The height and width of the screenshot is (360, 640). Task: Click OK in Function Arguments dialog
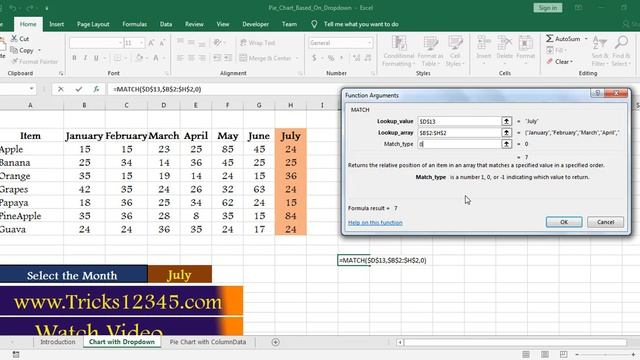[564, 222]
